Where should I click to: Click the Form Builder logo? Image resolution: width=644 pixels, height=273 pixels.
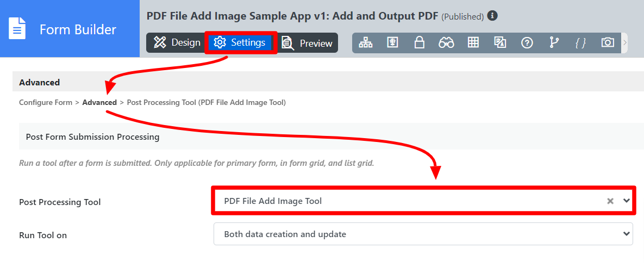click(62, 29)
